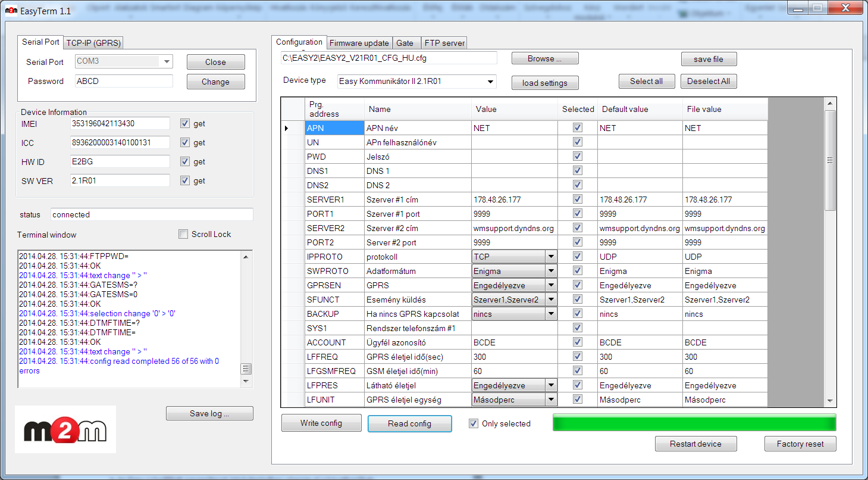The width and height of the screenshot is (868, 480).
Task: Click the Close serial port button
Action: click(x=215, y=62)
